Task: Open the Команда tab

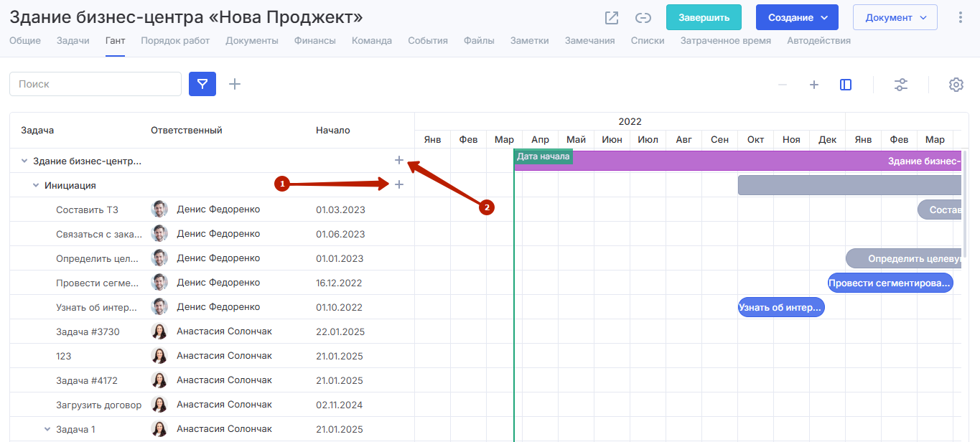Action: [x=372, y=41]
